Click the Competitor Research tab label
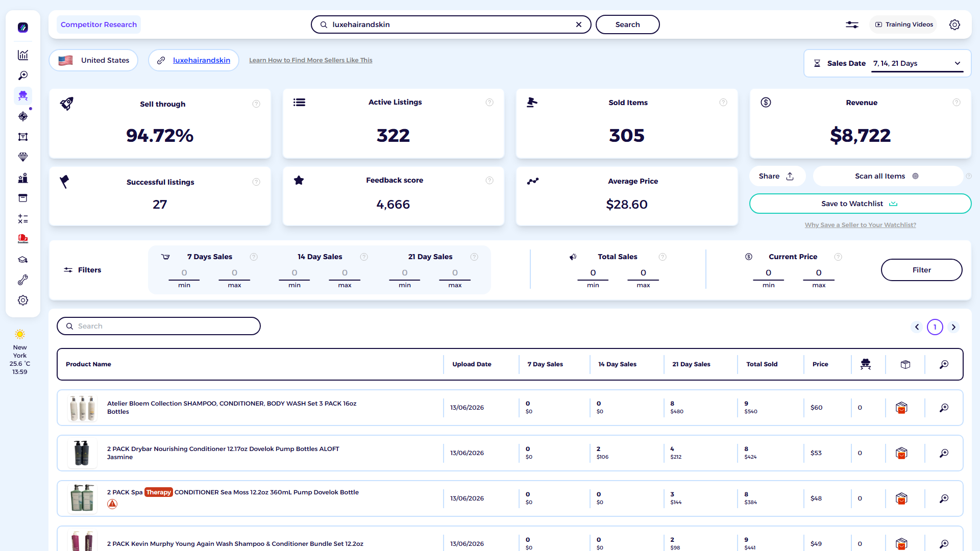980x551 pixels. [99, 24]
